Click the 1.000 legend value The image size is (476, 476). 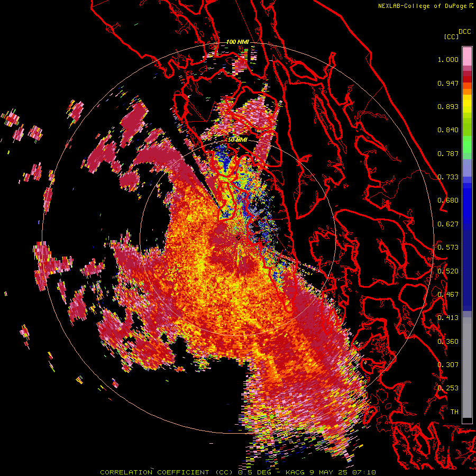448,59
